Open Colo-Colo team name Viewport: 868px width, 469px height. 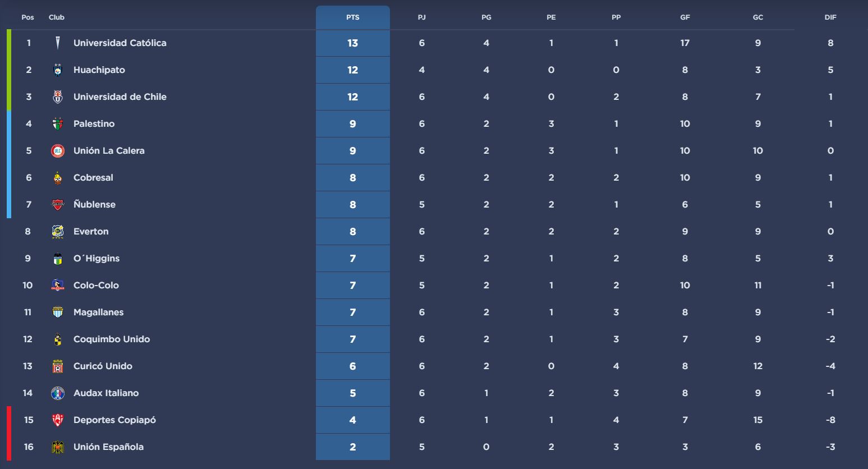pyautogui.click(x=96, y=286)
